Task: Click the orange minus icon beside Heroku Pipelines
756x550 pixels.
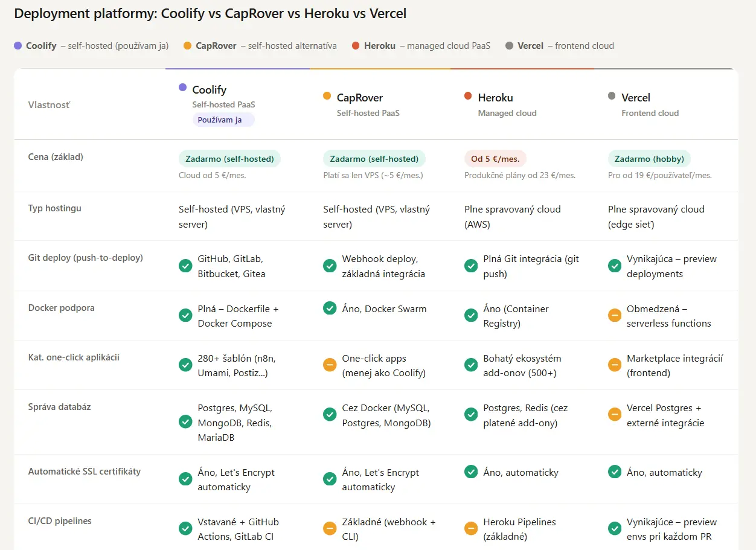Action: coord(471,528)
